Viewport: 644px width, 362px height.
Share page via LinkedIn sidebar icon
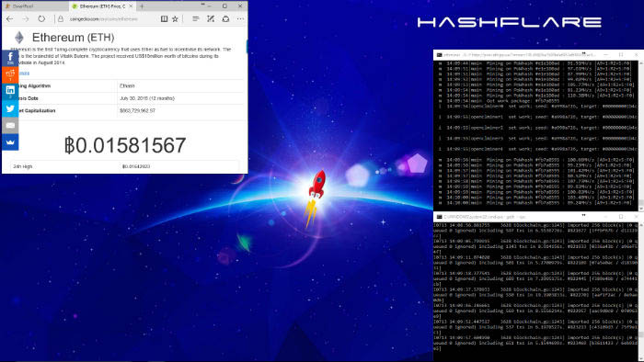10,92
